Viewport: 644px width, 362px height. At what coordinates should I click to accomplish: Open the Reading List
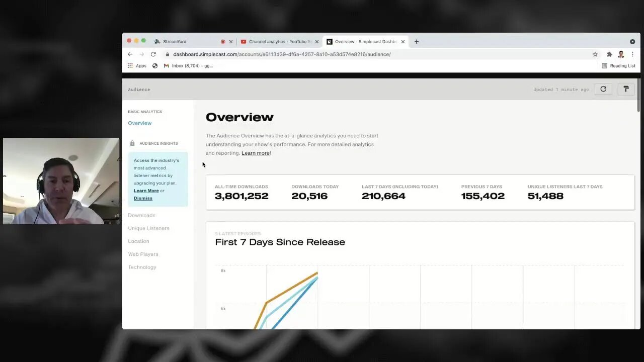coord(618,66)
